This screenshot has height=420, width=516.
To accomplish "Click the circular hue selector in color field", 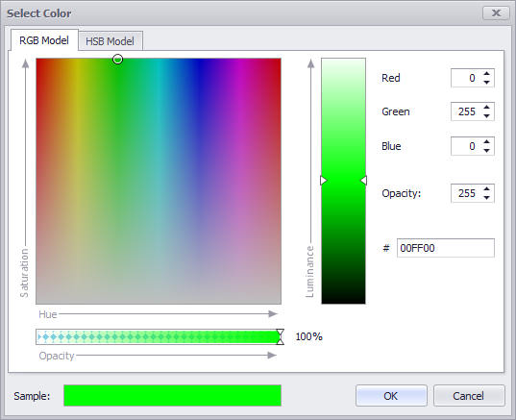I will tap(118, 60).
